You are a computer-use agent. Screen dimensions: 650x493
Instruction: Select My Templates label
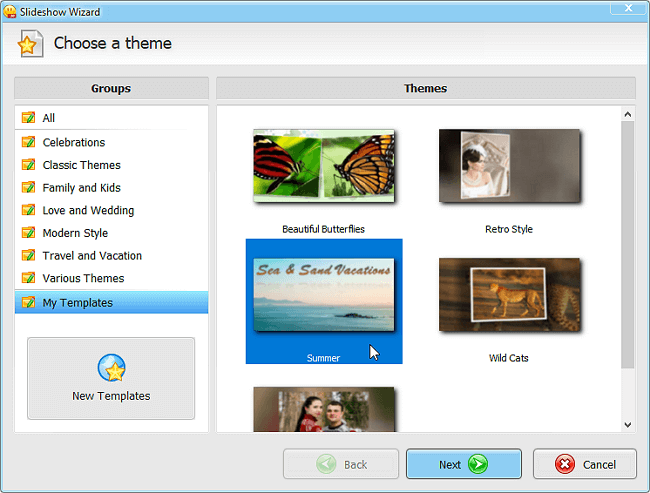point(78,303)
